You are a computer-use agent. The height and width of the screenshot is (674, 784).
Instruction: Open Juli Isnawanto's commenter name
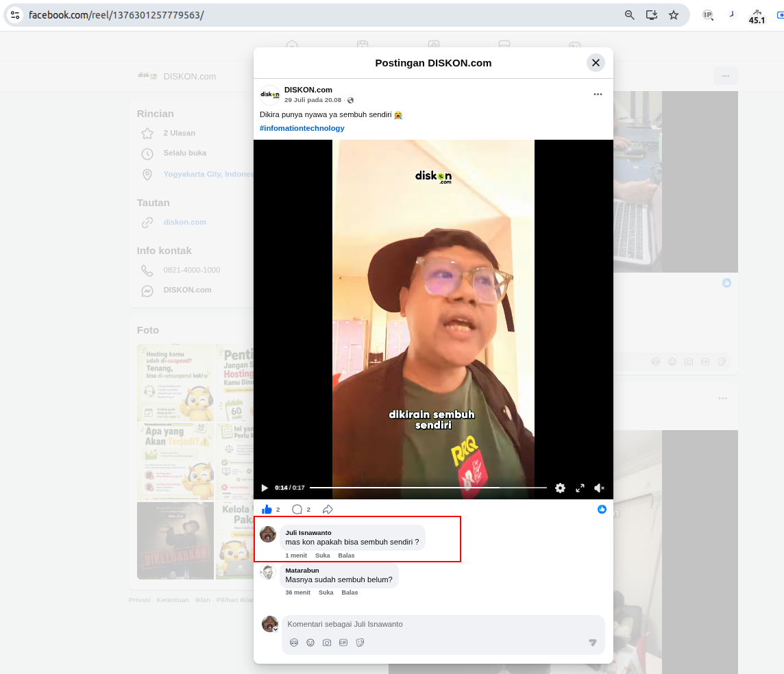pyautogui.click(x=308, y=533)
